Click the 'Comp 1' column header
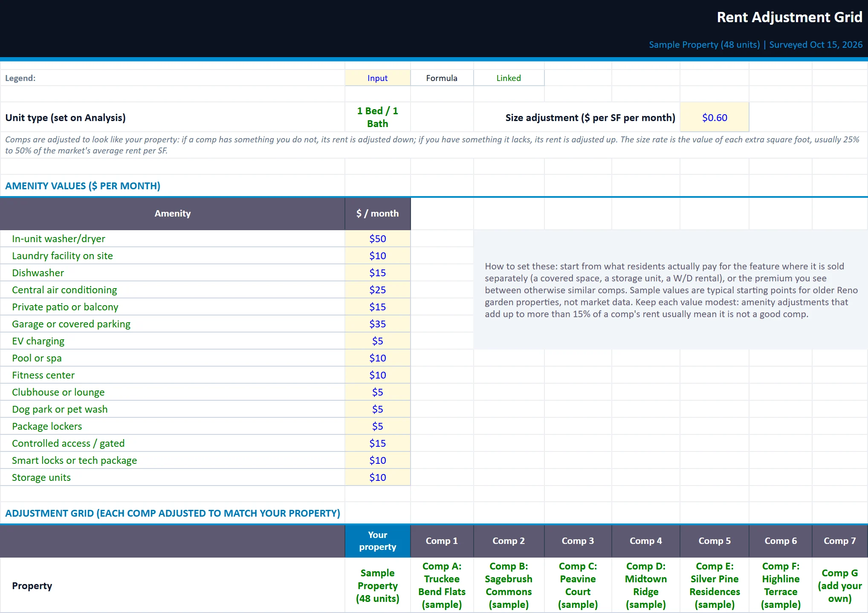 click(442, 541)
